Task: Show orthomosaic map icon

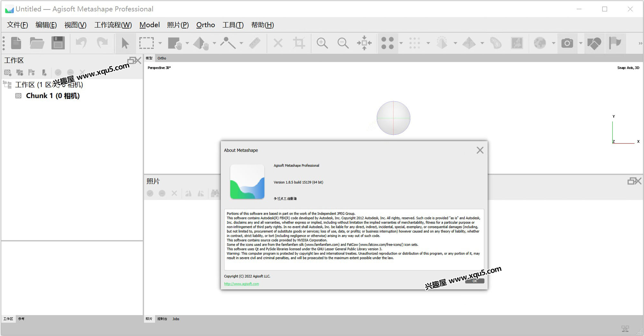Action: 517,43
